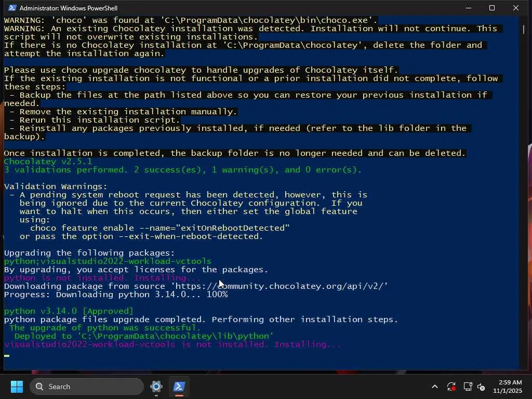Click 'Upgrading the following packages:' line

(x=89, y=253)
